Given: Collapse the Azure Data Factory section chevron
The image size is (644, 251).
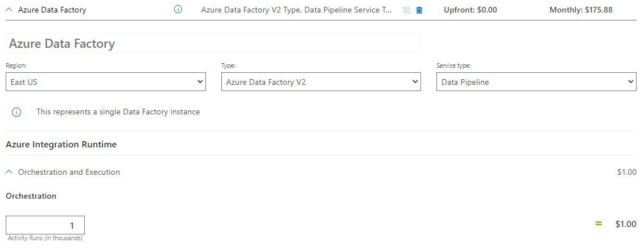Looking at the screenshot, I should click(x=9, y=10).
